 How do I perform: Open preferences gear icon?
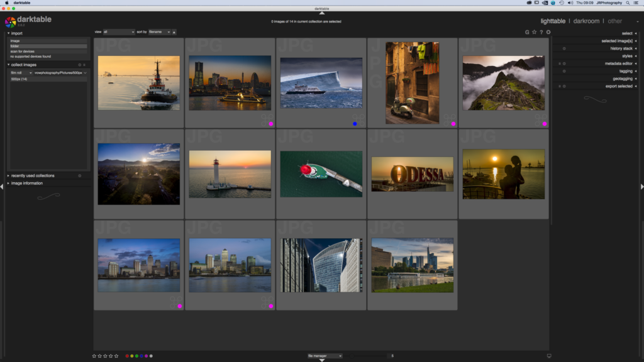[x=548, y=32]
